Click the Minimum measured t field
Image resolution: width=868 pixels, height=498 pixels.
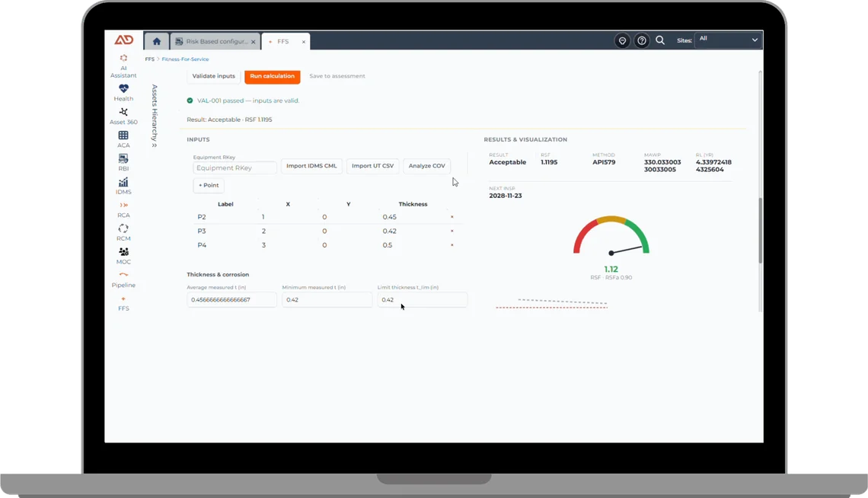coord(327,300)
